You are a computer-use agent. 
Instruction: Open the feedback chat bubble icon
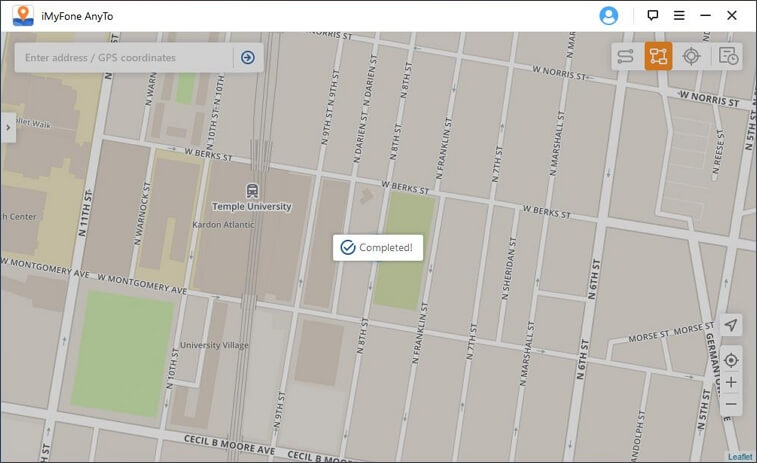[652, 15]
